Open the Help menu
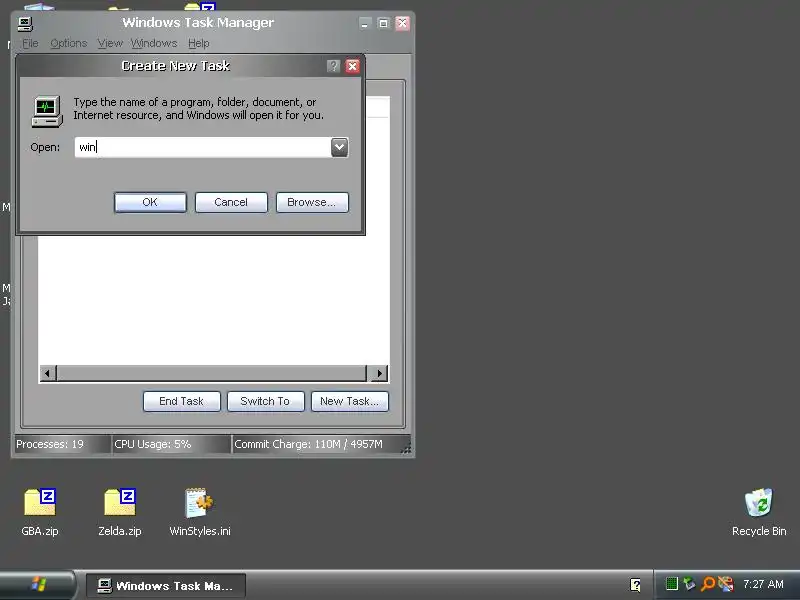This screenshot has width=800, height=600. [x=198, y=43]
